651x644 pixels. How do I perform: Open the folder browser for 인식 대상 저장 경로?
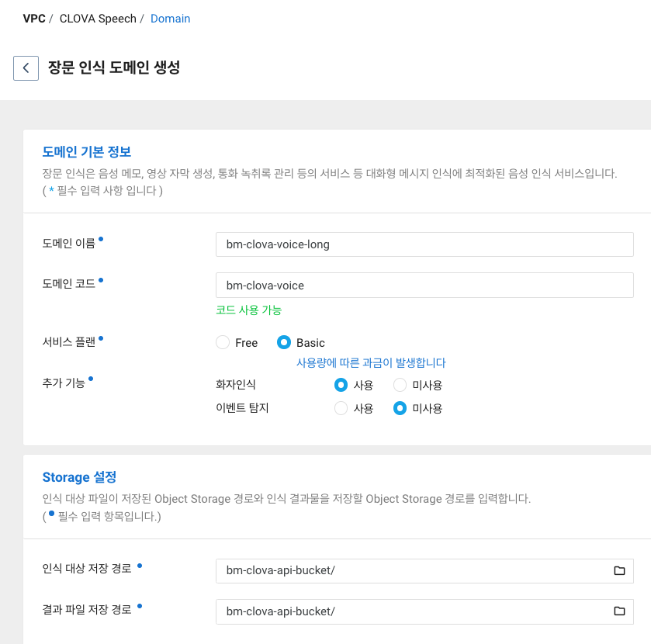(x=618, y=570)
